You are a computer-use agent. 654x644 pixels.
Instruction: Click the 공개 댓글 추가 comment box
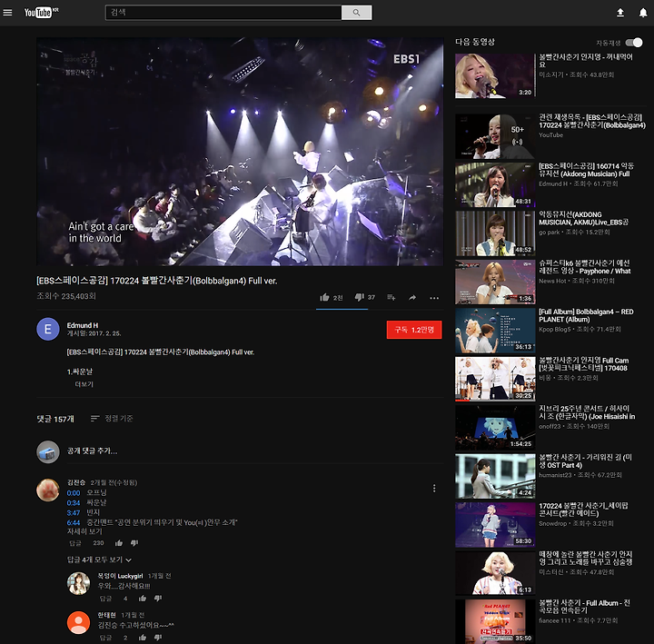click(255, 451)
